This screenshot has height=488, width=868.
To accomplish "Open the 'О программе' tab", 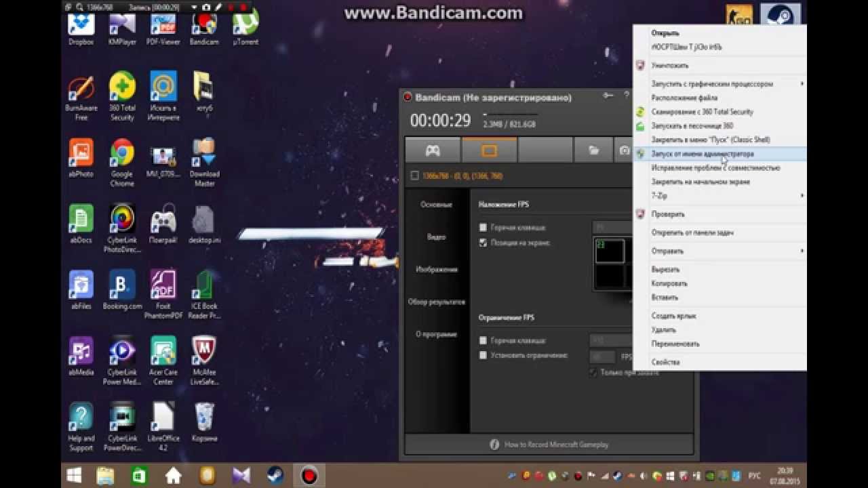I will pyautogui.click(x=436, y=334).
